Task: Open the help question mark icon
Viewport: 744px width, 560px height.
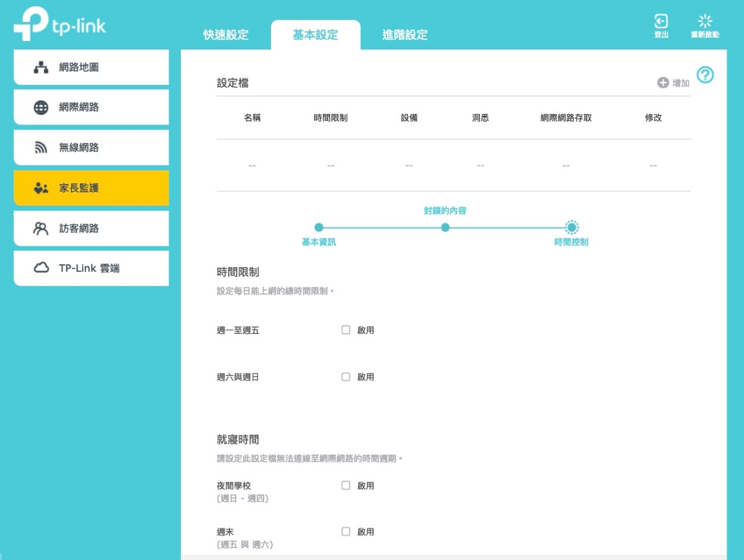Action: (x=705, y=75)
